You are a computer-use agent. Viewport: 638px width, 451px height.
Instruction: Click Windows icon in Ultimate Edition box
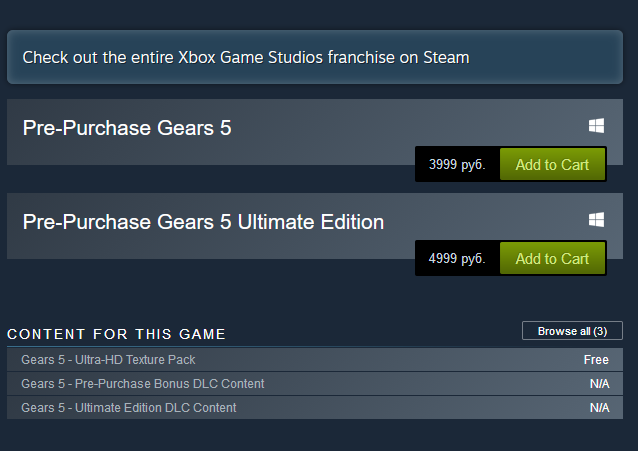point(596,219)
